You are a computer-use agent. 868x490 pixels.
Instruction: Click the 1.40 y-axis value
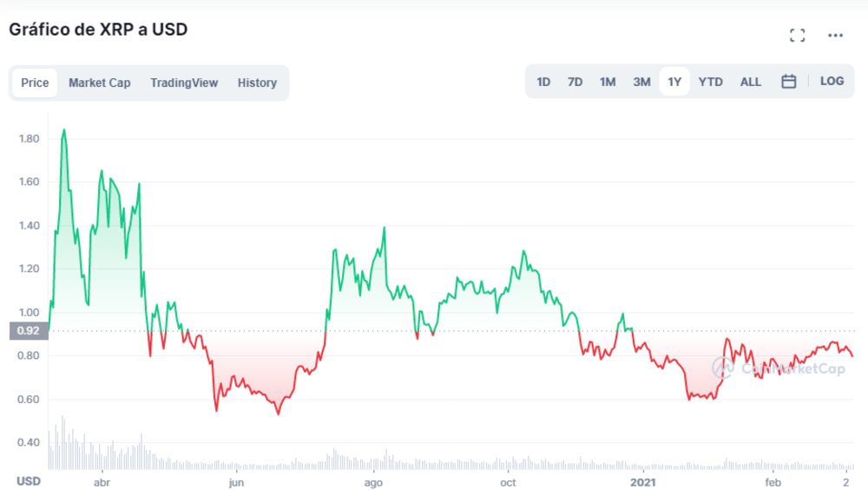point(29,226)
